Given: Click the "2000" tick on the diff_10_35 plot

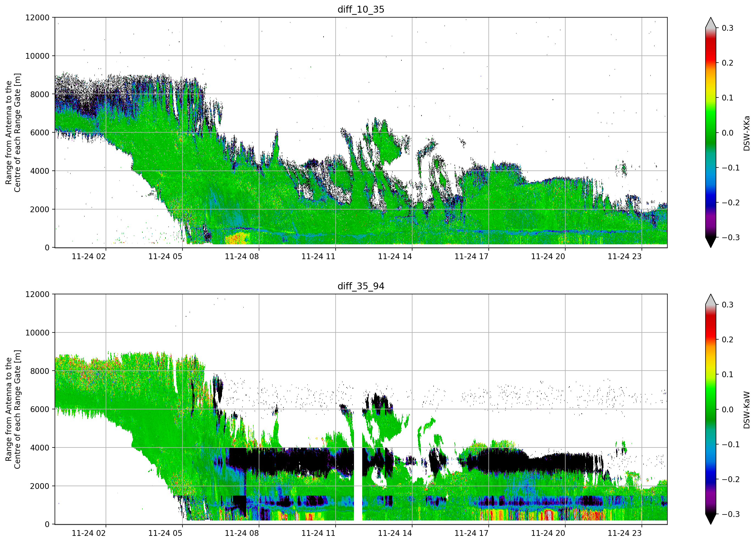Looking at the screenshot, I should (x=40, y=209).
